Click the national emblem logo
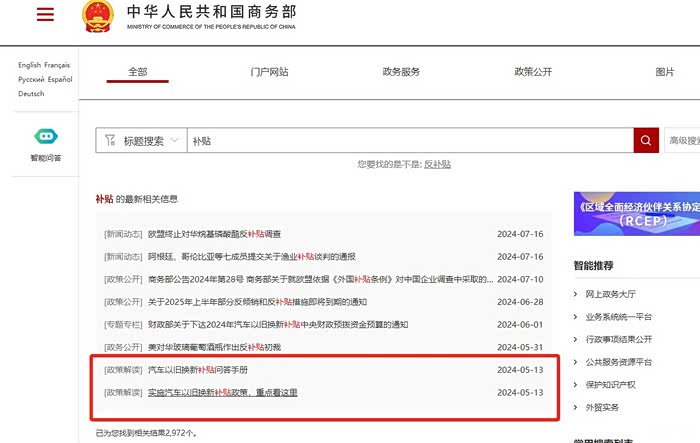The height and width of the screenshot is (443, 700). click(98, 17)
